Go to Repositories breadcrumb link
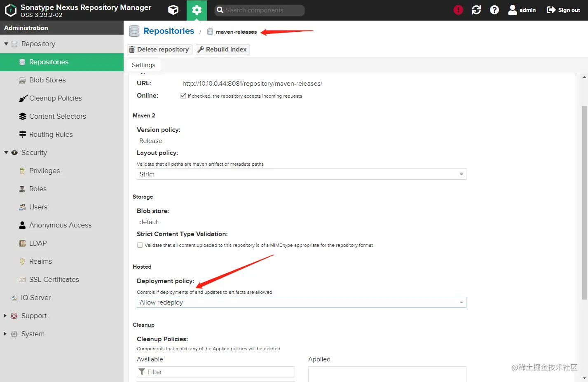Image resolution: width=588 pixels, height=382 pixels. click(x=169, y=31)
